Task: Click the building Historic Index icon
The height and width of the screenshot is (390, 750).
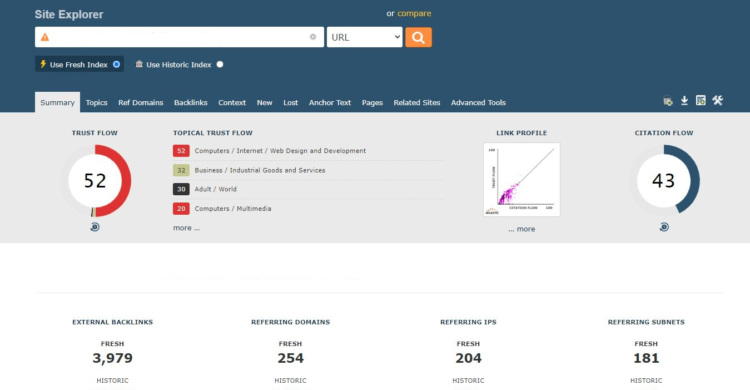Action: click(x=139, y=64)
